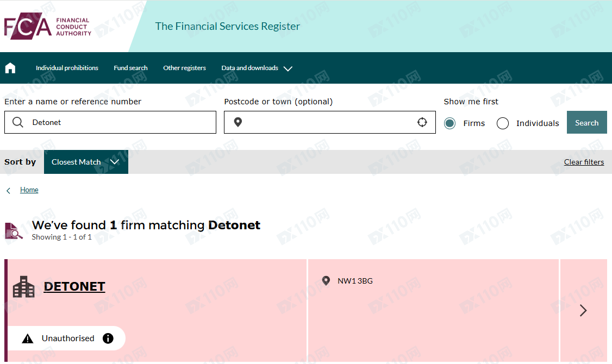612x364 pixels.
Task: Click the info icon beside Unauthorised
Action: [x=108, y=338]
